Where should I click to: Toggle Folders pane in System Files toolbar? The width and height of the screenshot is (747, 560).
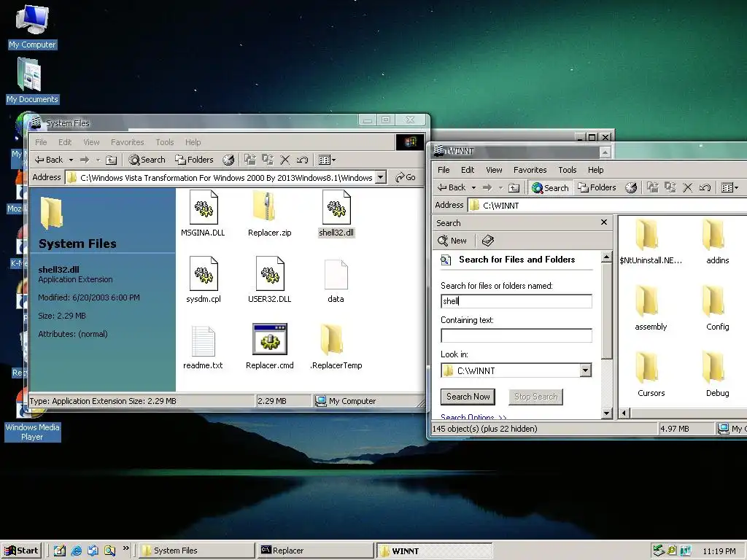coord(194,160)
